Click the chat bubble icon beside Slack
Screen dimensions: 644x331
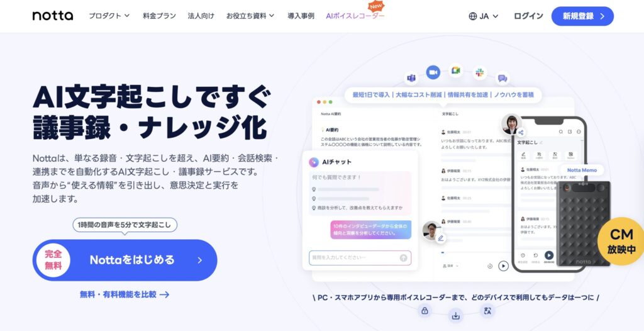[502, 77]
